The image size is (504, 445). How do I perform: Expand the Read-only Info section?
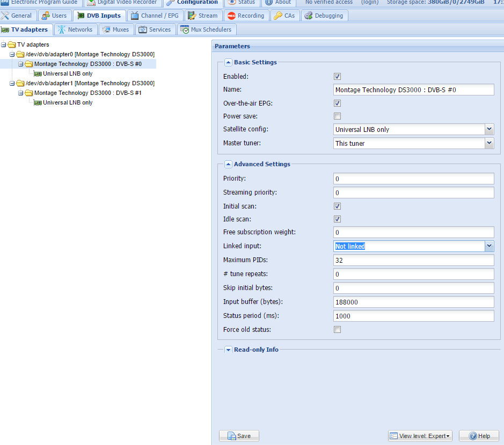228,350
